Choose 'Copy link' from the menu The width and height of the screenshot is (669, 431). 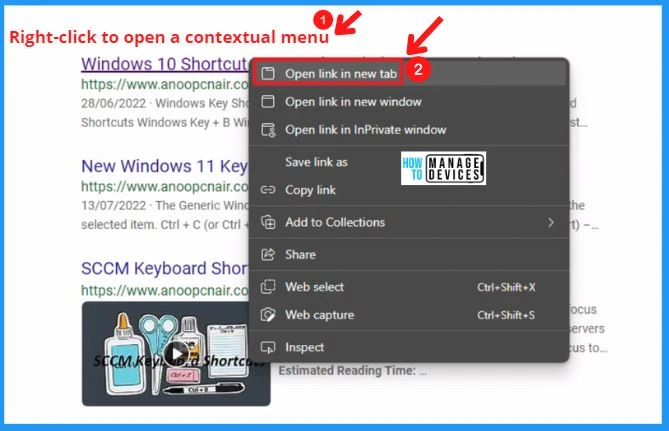(x=409, y=190)
